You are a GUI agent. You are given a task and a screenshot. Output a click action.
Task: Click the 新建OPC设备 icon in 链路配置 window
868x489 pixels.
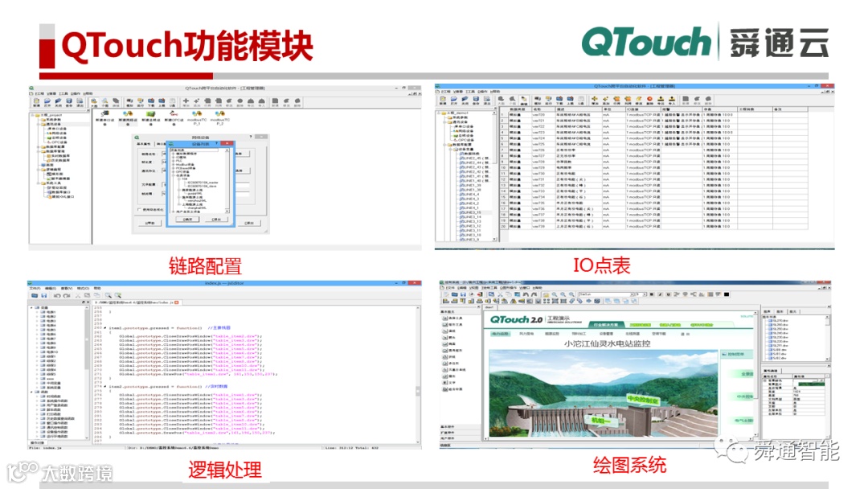[174, 113]
